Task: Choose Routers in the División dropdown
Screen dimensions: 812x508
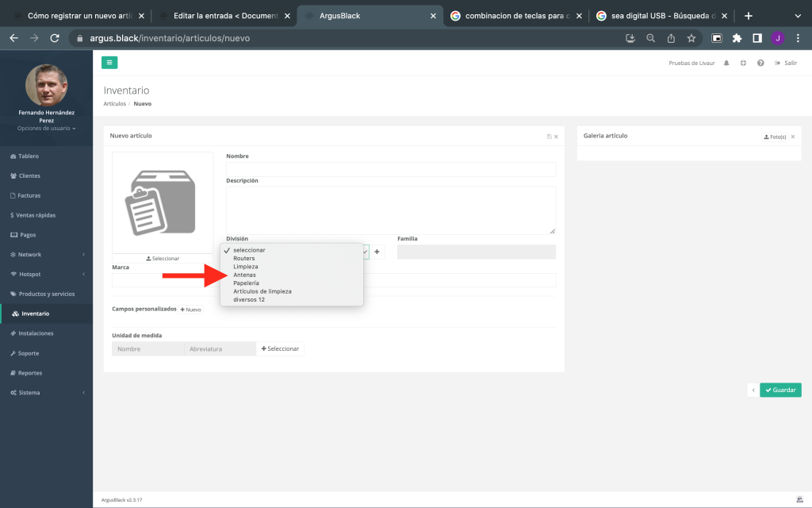Action: coord(244,258)
